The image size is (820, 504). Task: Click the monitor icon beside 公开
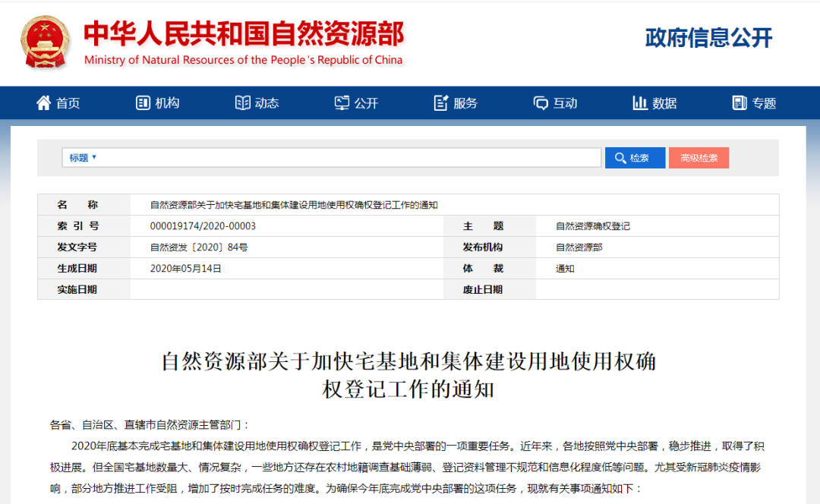pyautogui.click(x=342, y=103)
